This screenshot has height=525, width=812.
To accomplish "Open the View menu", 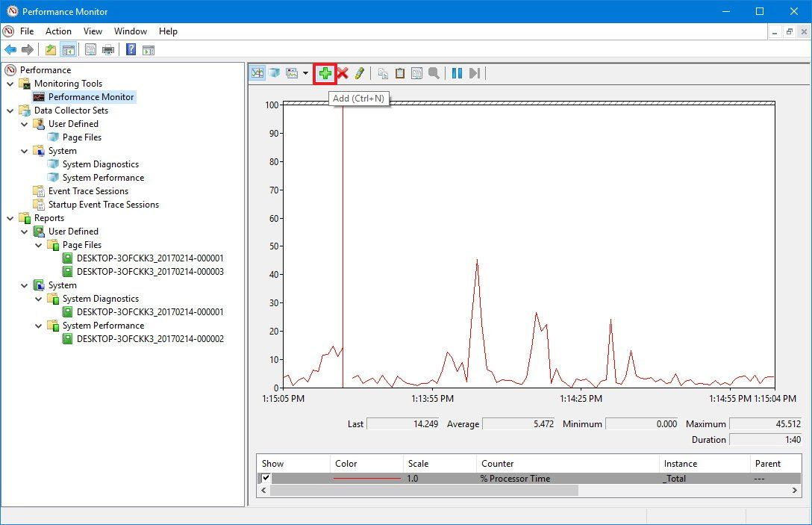I will click(x=93, y=31).
